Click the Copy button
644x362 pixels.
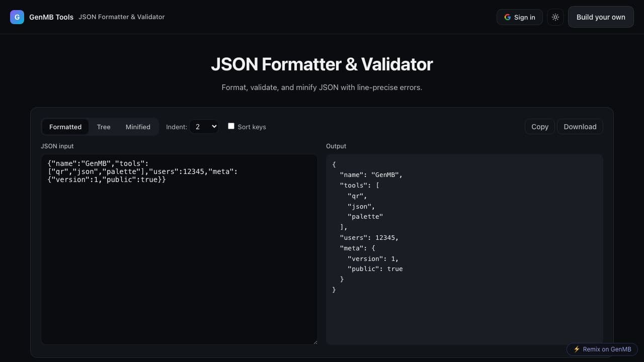540,127
